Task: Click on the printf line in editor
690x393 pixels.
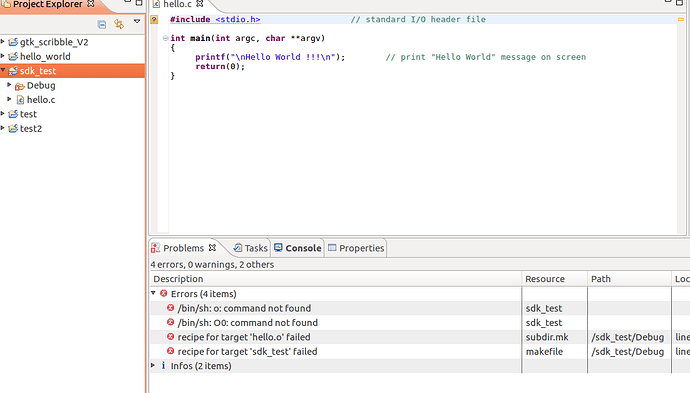Action: [x=270, y=57]
